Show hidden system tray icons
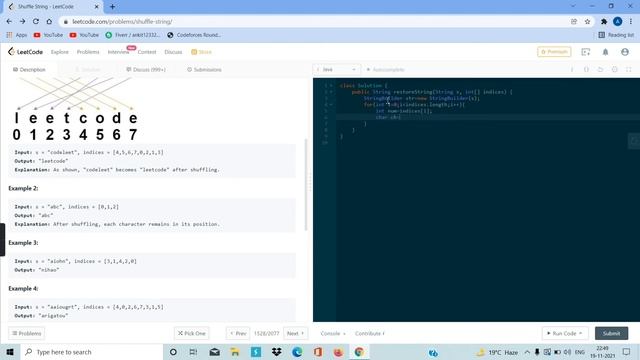The width and height of the screenshot is (640, 360). point(527,352)
